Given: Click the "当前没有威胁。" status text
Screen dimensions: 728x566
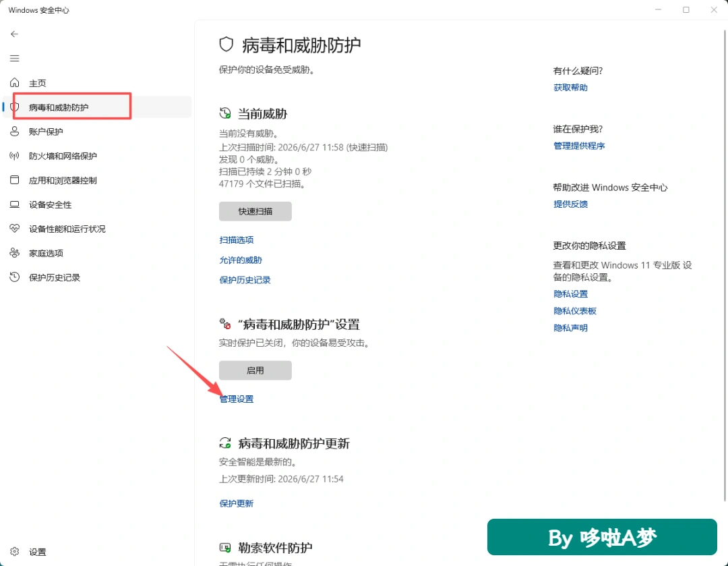Looking at the screenshot, I should pos(249,134).
